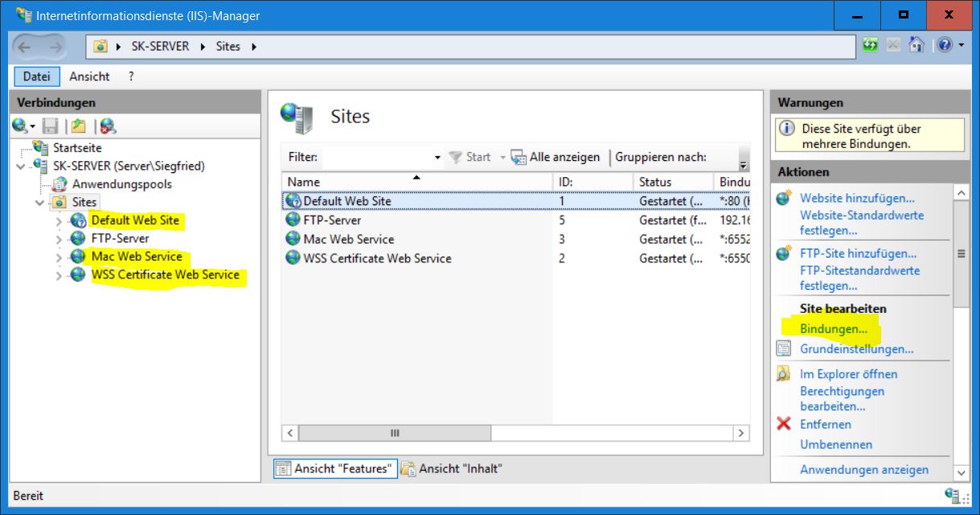Screen dimensions: 980x515
Task: Select Anwendungspools in the connections tree
Action: click(x=121, y=184)
